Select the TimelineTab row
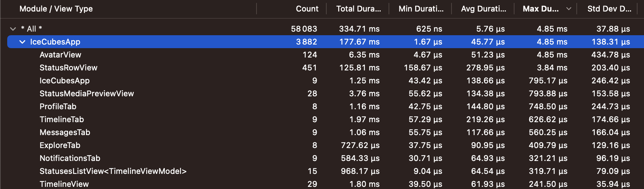The width and height of the screenshot is (644, 189). tap(326, 119)
